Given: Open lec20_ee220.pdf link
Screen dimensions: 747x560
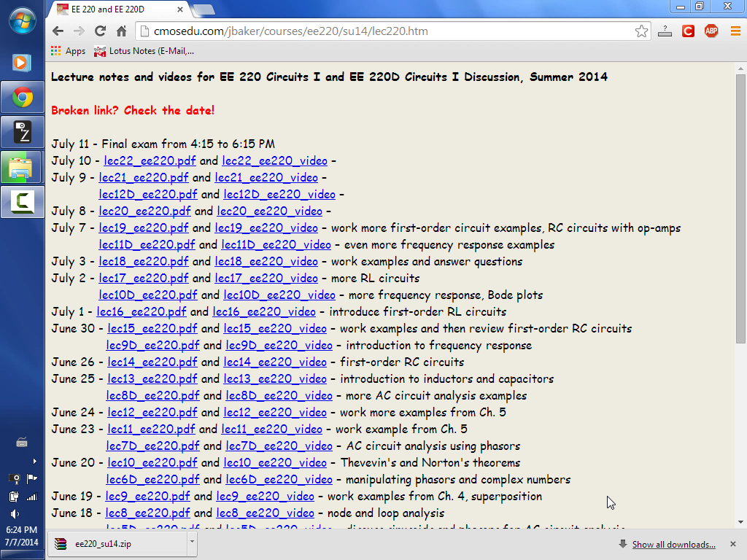Looking at the screenshot, I should coord(145,211).
